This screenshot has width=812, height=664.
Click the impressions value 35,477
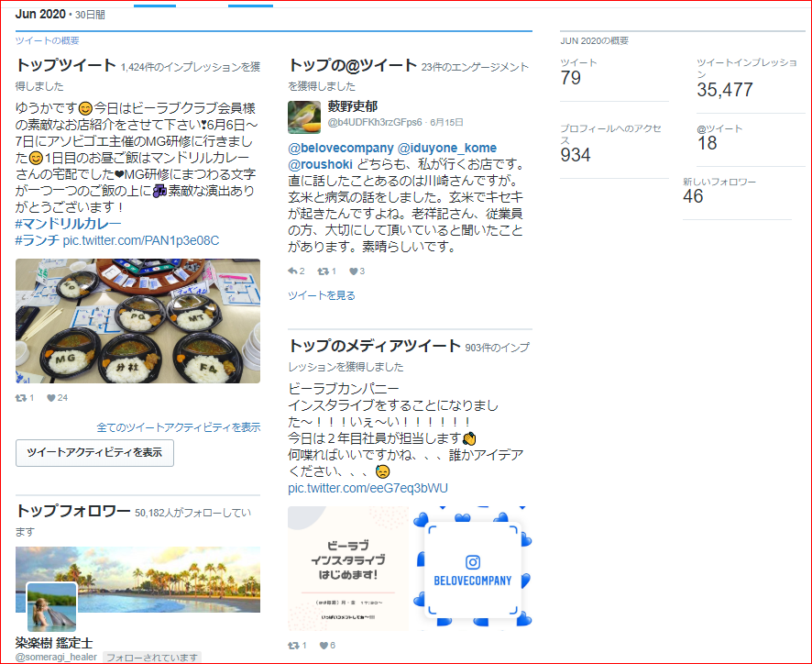pyautogui.click(x=725, y=90)
